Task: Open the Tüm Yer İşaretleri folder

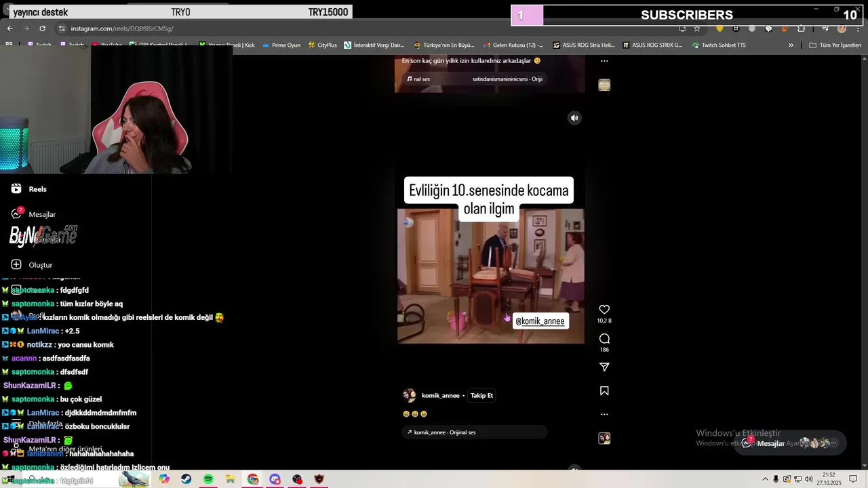Action: [x=835, y=45]
